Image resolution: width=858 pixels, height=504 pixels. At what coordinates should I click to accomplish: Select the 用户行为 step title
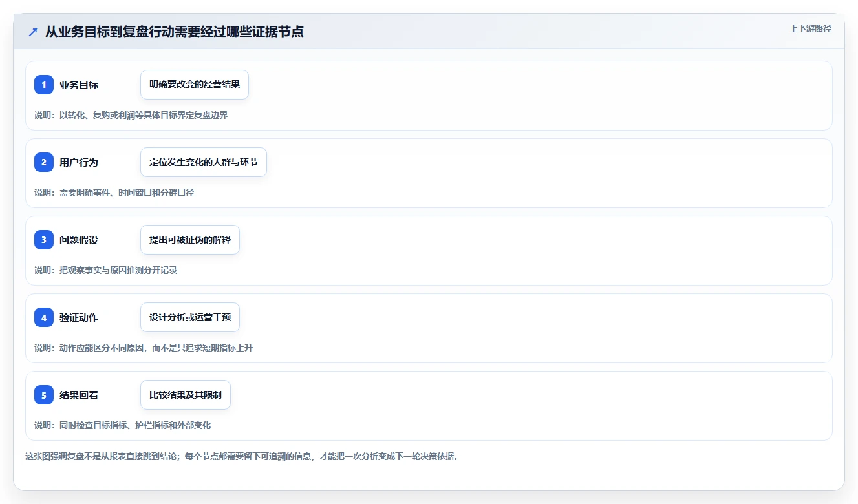(79, 162)
